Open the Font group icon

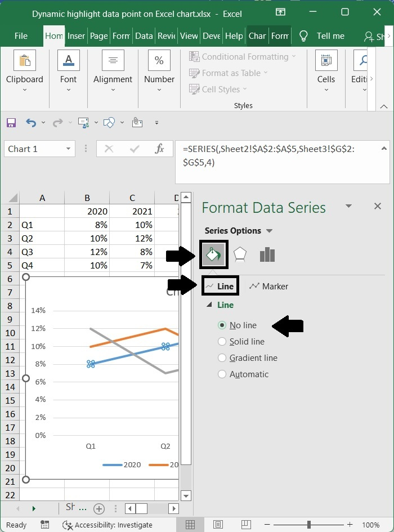click(69, 60)
